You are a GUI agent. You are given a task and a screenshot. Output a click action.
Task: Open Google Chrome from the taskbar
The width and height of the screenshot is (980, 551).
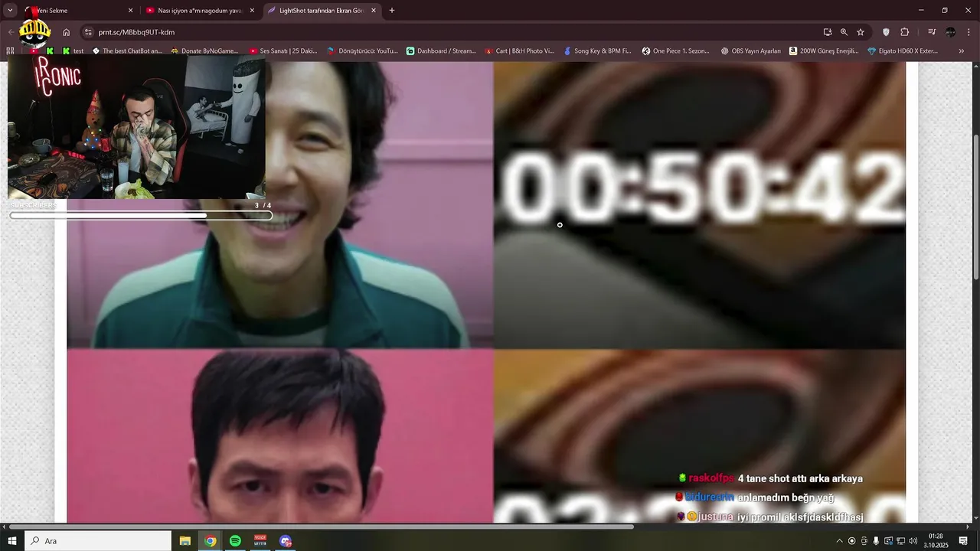pos(210,541)
